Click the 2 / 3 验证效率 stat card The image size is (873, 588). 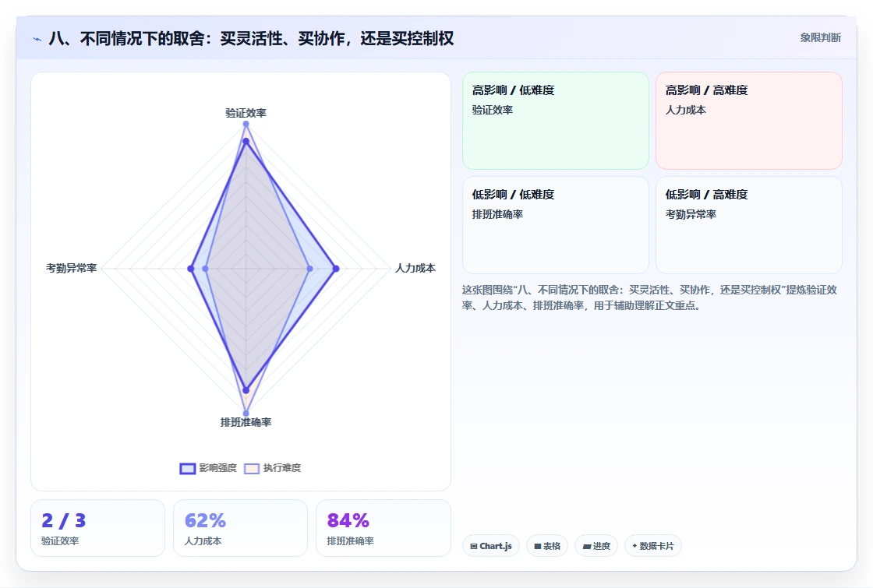[x=97, y=528]
